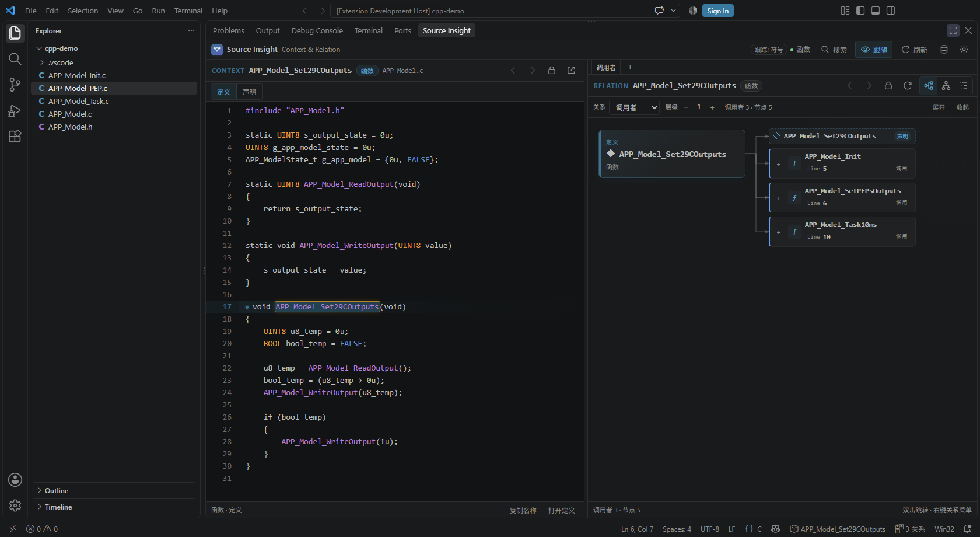This screenshot has height=537, width=980.
Task: Switch to the Terminal panel tab
Action: pyautogui.click(x=369, y=30)
